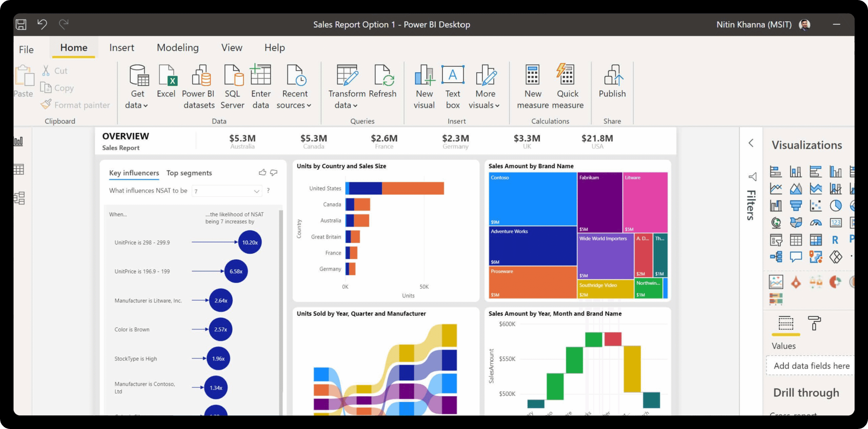Select funnel chart visualization
The image size is (868, 429).
coord(796,205)
